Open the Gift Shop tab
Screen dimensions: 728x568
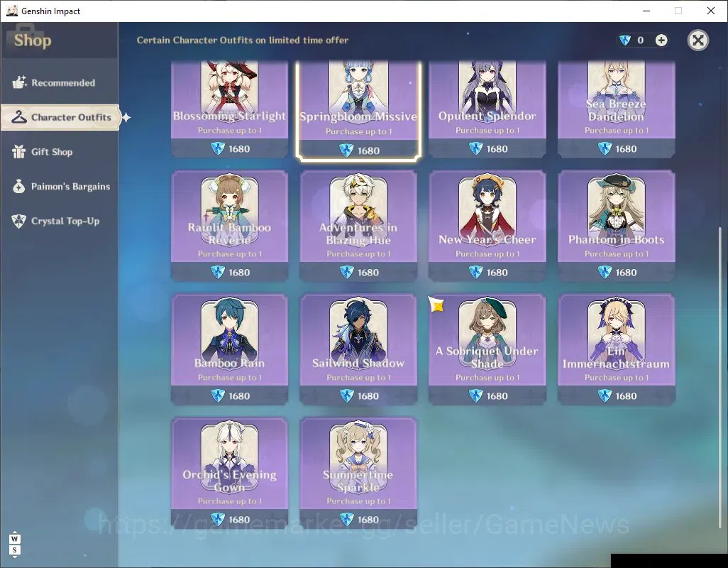(59, 152)
